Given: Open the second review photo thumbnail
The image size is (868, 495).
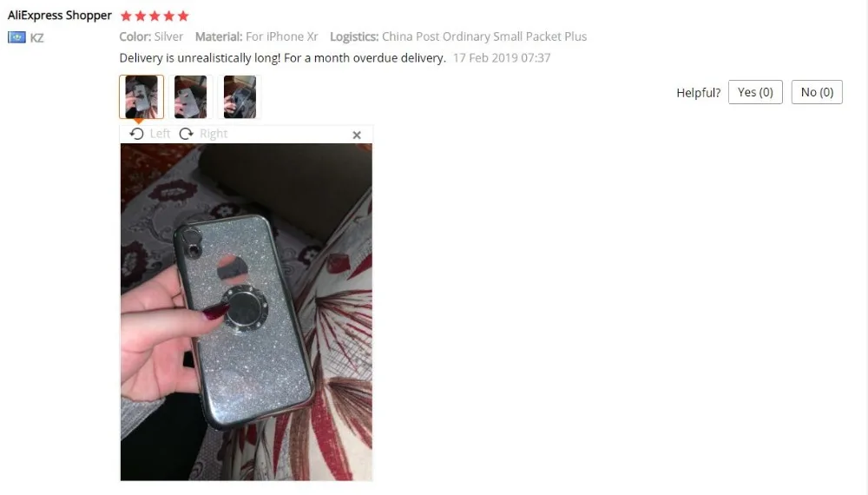Looking at the screenshot, I should coord(190,97).
